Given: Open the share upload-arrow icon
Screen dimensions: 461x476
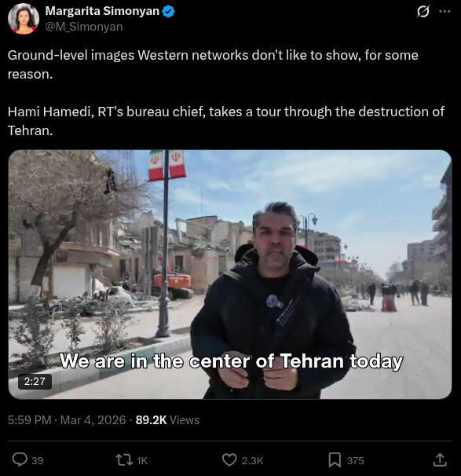Looking at the screenshot, I should pyautogui.click(x=440, y=460).
